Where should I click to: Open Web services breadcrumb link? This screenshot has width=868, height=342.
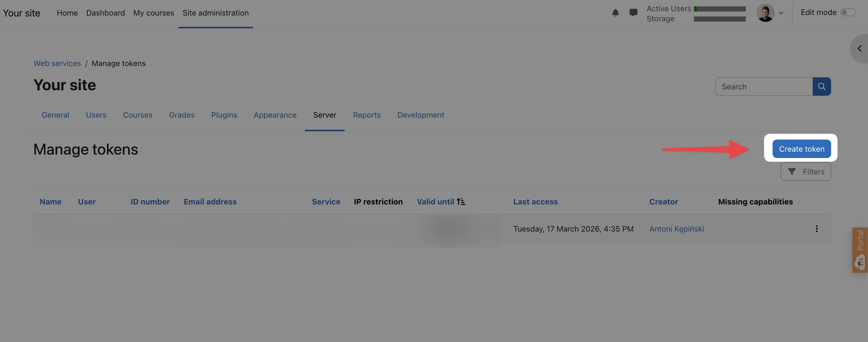tap(57, 63)
